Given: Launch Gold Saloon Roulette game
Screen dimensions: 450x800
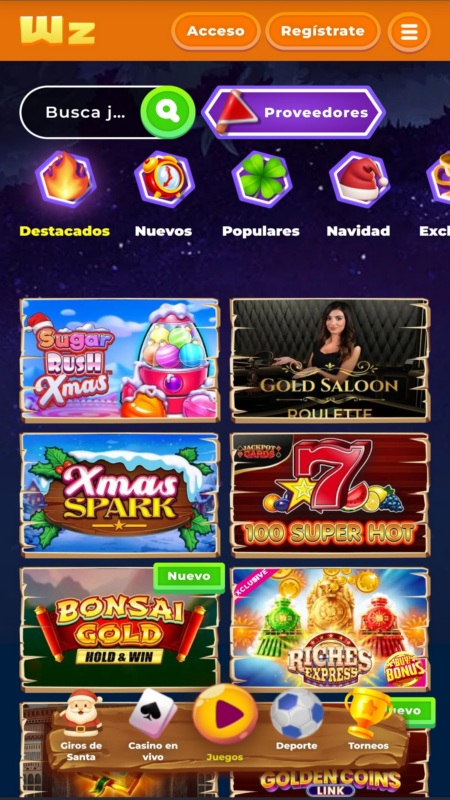Looking at the screenshot, I should (330, 360).
